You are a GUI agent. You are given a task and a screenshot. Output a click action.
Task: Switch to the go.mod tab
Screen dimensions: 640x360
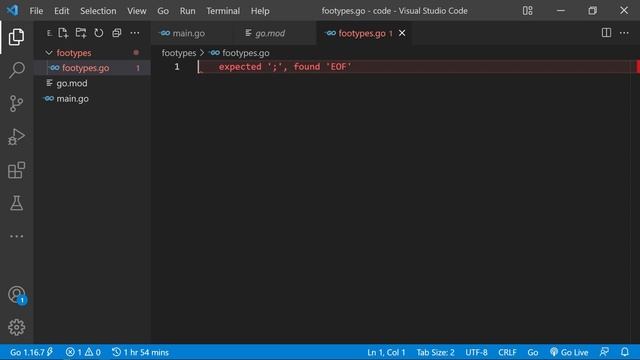coord(270,33)
